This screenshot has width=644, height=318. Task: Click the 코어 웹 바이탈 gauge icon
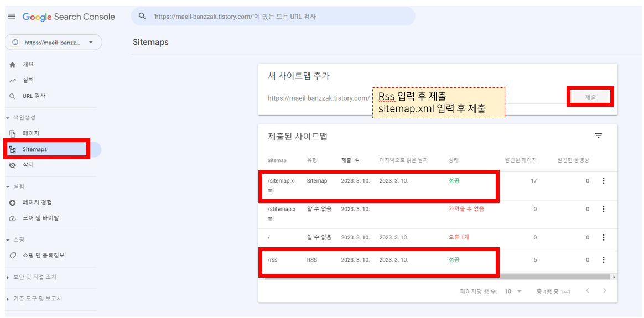12,218
